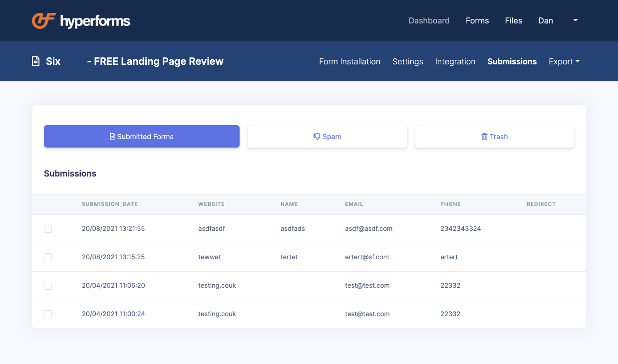Click the document icon beside "Six"
The image size is (618, 364).
[x=35, y=61]
